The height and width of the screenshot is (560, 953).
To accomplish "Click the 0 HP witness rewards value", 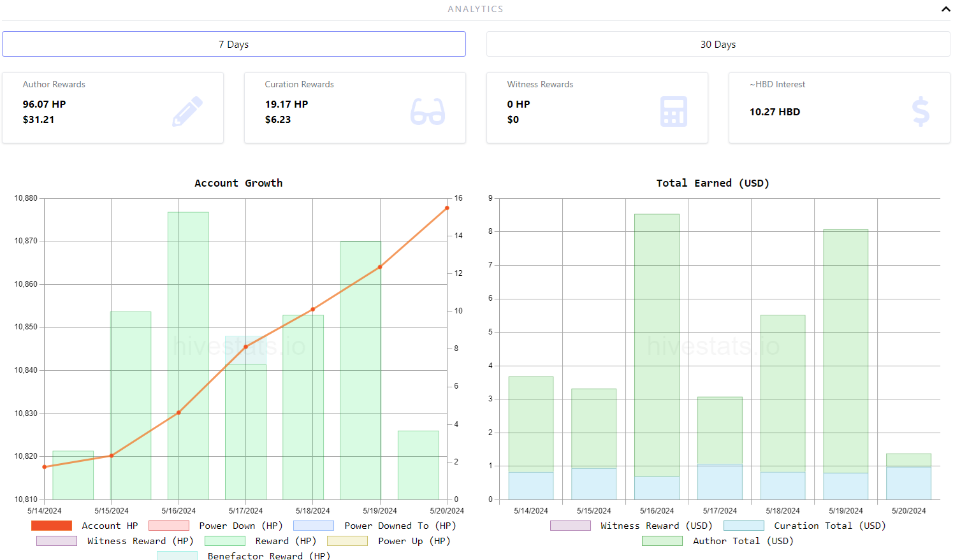I will [519, 104].
